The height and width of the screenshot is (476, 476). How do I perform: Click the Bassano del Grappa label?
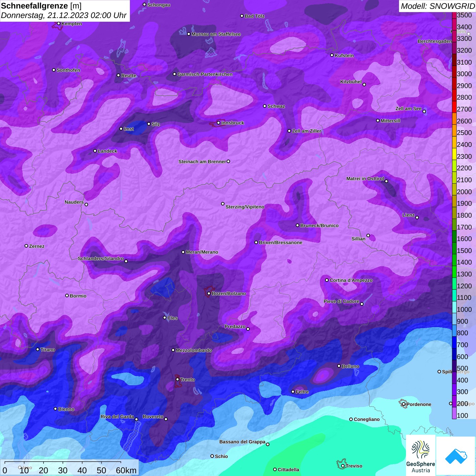click(242, 442)
